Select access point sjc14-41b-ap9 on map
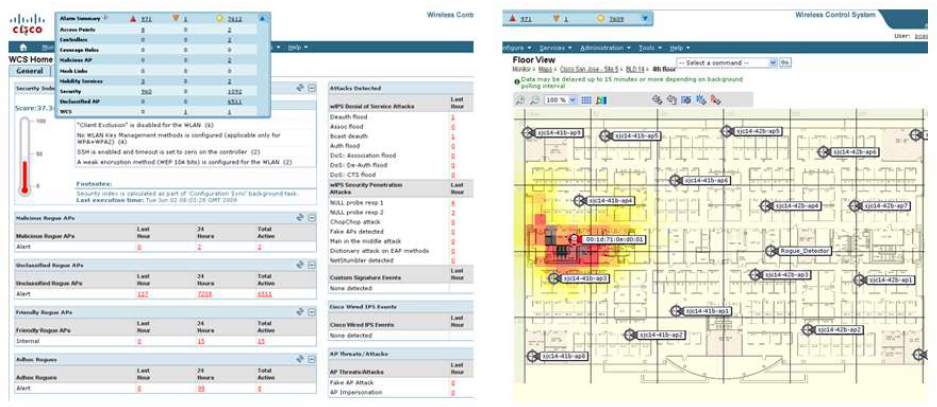This screenshot has width=937, height=407. [x=553, y=133]
